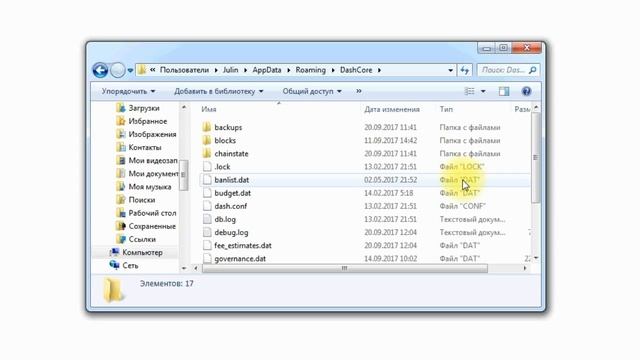Click the file list scroll down arrow

pyautogui.click(x=536, y=258)
